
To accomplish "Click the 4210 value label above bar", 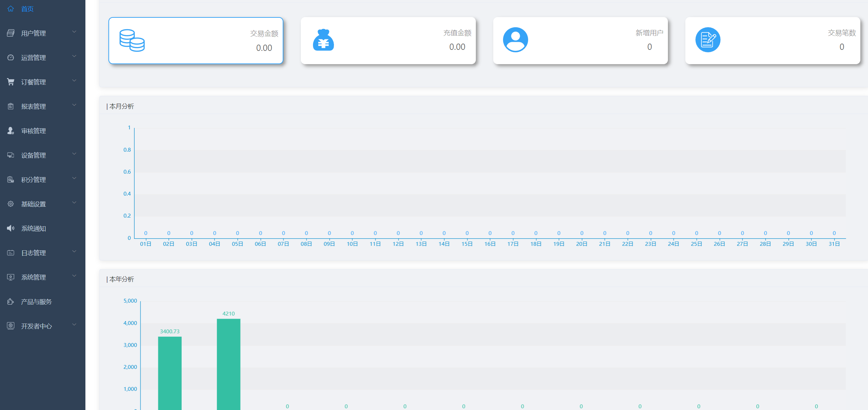I will pyautogui.click(x=229, y=313).
